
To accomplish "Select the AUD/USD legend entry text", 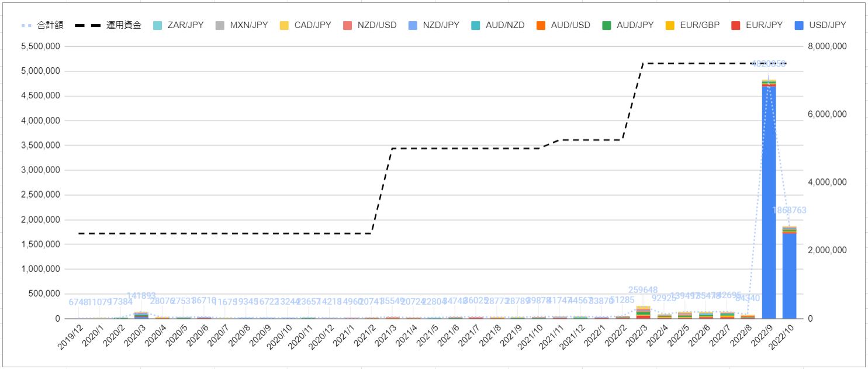I will tap(572, 25).
